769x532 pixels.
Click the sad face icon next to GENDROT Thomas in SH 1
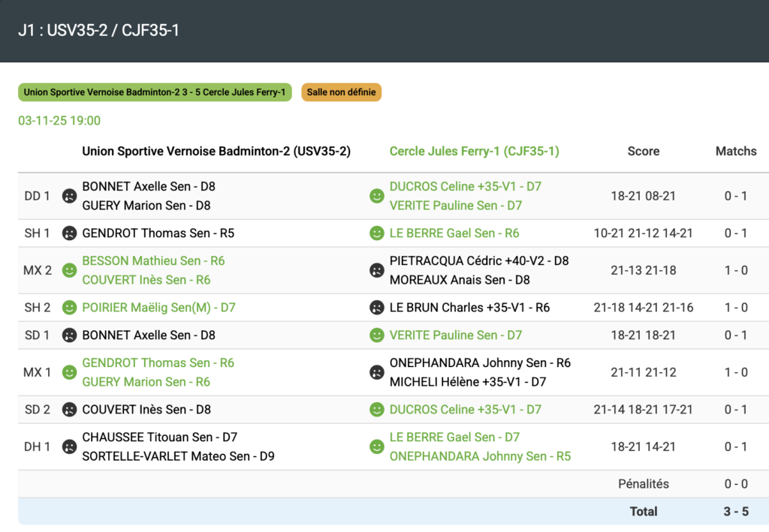point(69,233)
